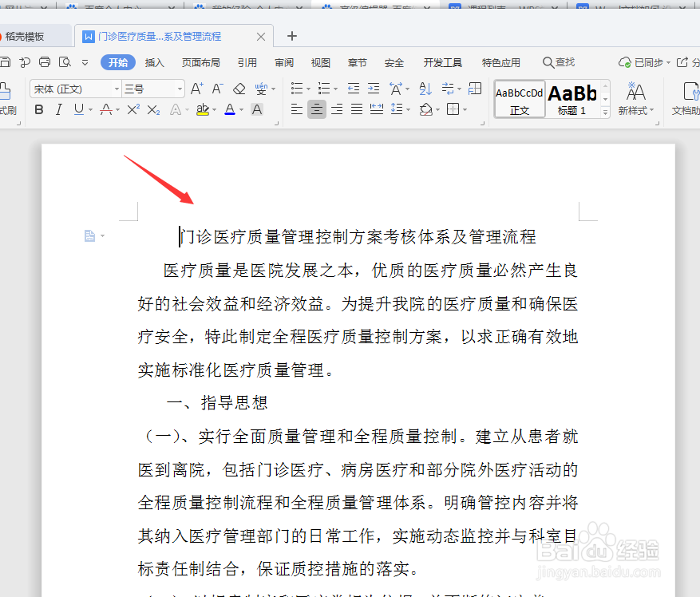
Task: Open line spacing options
Action: point(397,109)
